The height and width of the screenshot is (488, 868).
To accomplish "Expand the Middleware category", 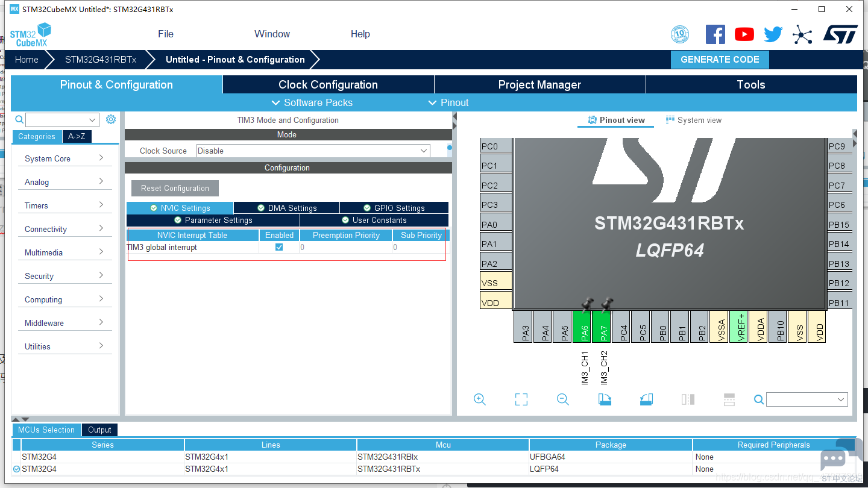I will (x=65, y=323).
